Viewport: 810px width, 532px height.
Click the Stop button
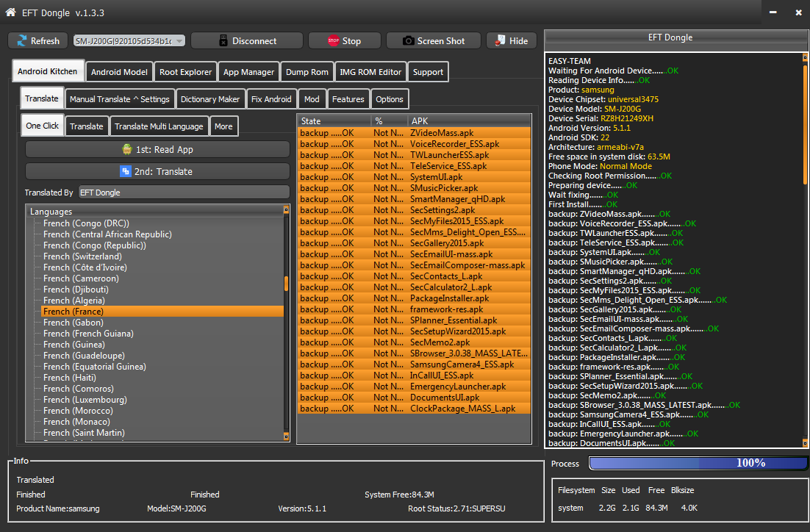(x=345, y=41)
